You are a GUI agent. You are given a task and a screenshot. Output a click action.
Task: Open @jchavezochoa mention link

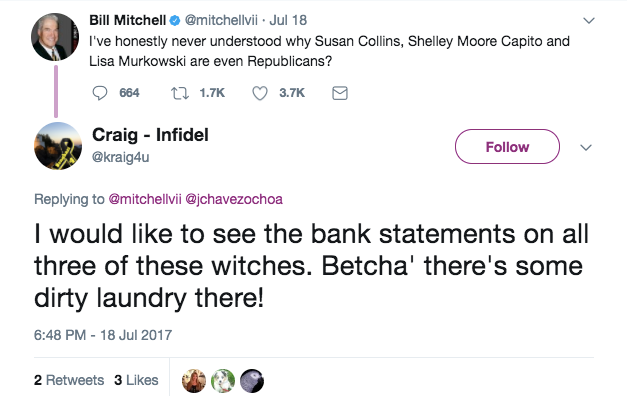[x=234, y=199]
